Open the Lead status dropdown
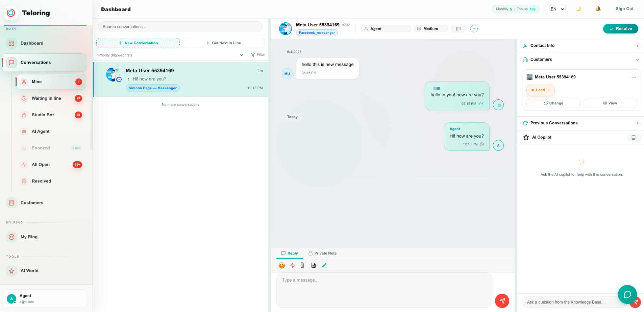Viewport: 644px width, 312px height. tap(541, 90)
